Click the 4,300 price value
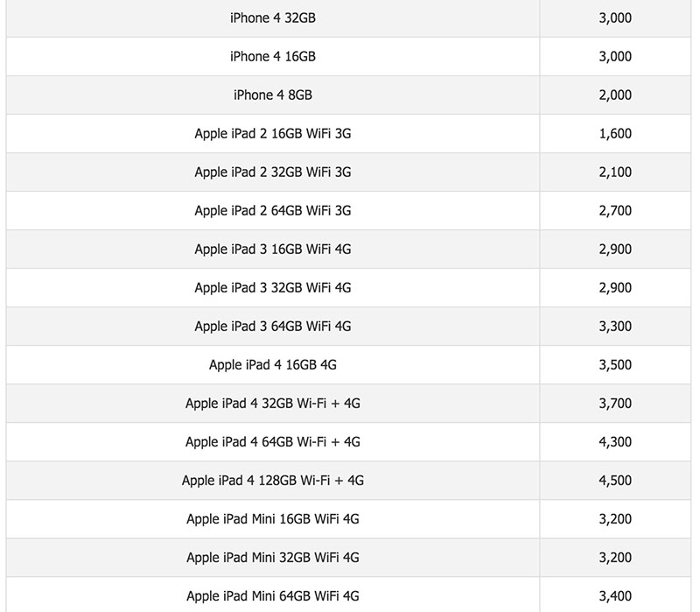 tap(615, 442)
